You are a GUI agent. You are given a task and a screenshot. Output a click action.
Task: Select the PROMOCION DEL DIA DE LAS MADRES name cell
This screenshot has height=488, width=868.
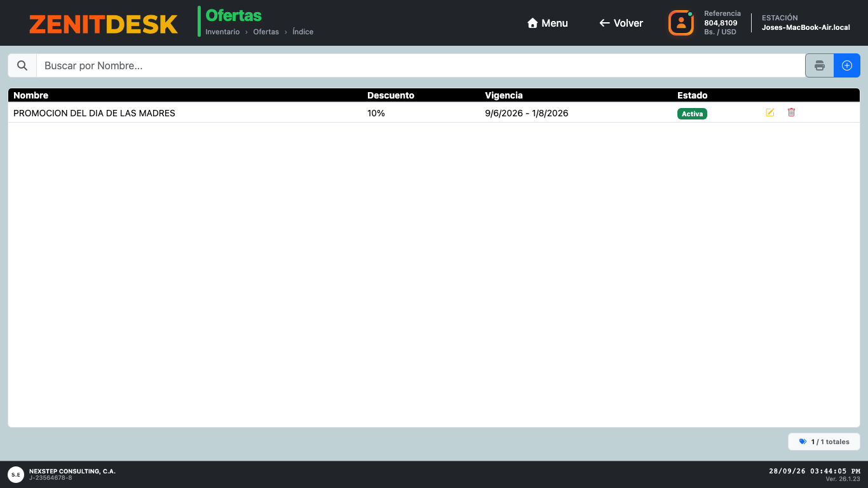point(94,113)
